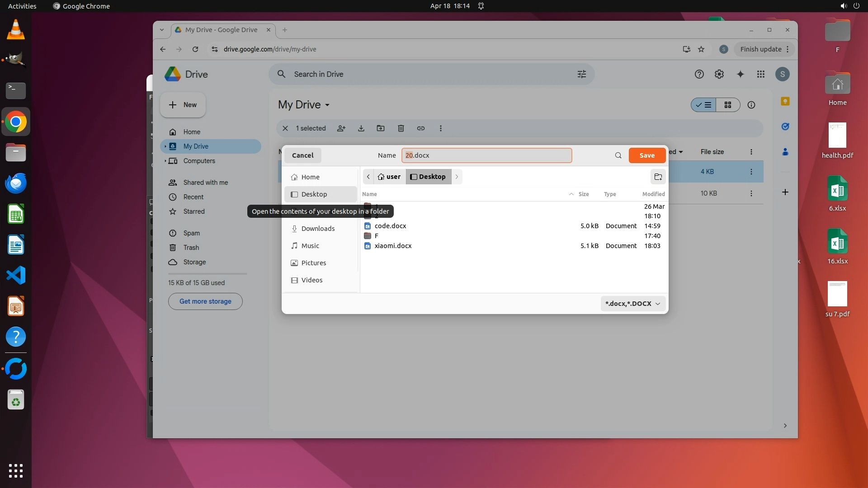The image size is (868, 488).
Task: Click the orange Save button
Action: [x=646, y=155]
